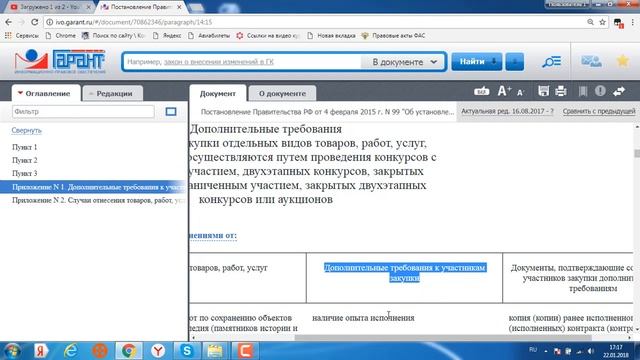Decrease font size with A- icon
The image size is (640, 360).
[x=520, y=93]
